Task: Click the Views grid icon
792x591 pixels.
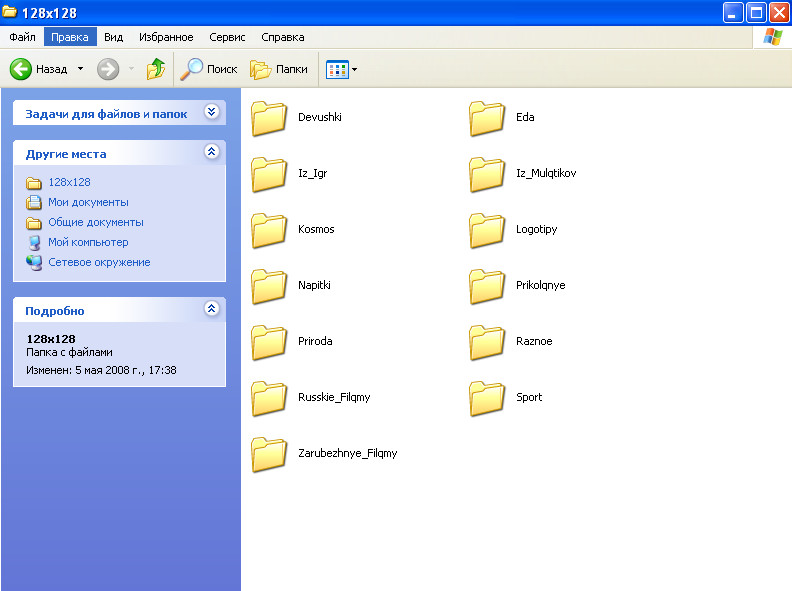Action: point(337,69)
